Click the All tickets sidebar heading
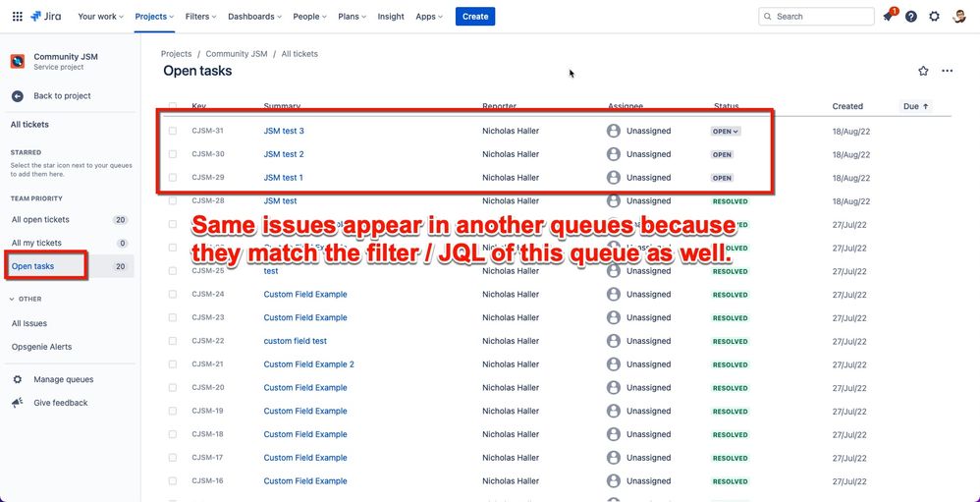 29,125
